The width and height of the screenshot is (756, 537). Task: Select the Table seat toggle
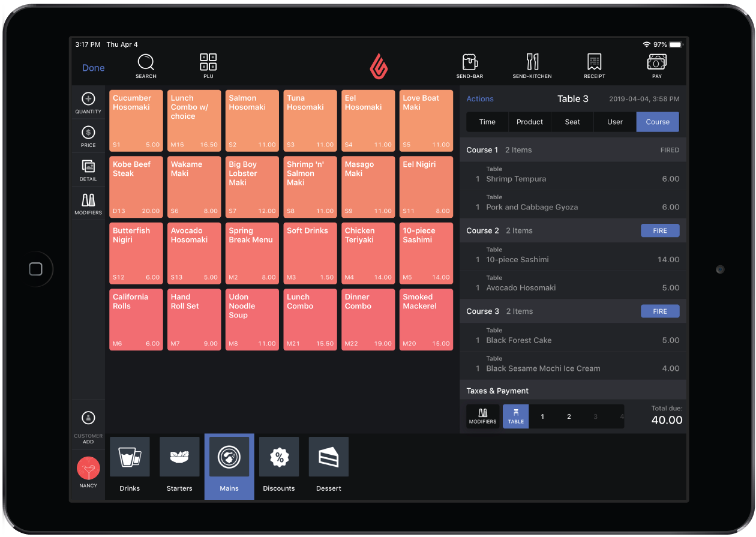point(515,416)
